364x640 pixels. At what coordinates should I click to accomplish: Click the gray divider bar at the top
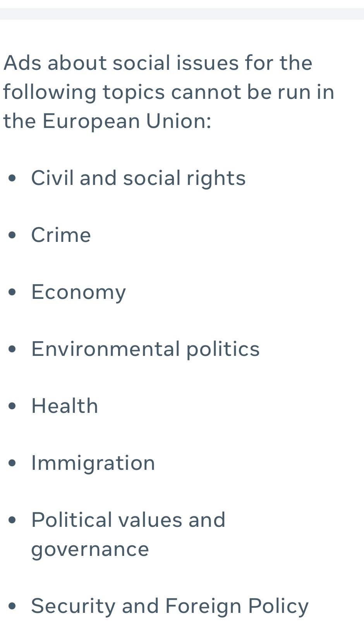[x=182, y=14]
